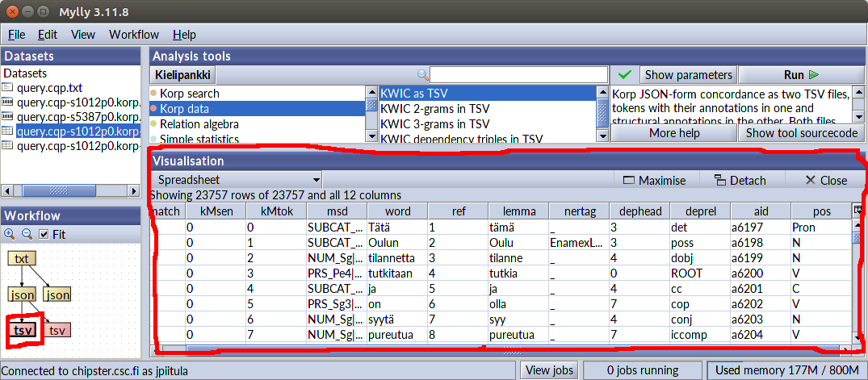Select query.cqp.txt in the Datasets list
The width and height of the screenshot is (868, 380).
(48, 87)
